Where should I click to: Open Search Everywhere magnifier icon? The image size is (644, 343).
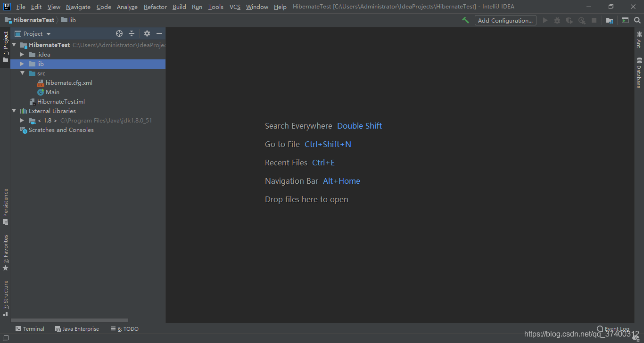click(x=637, y=20)
